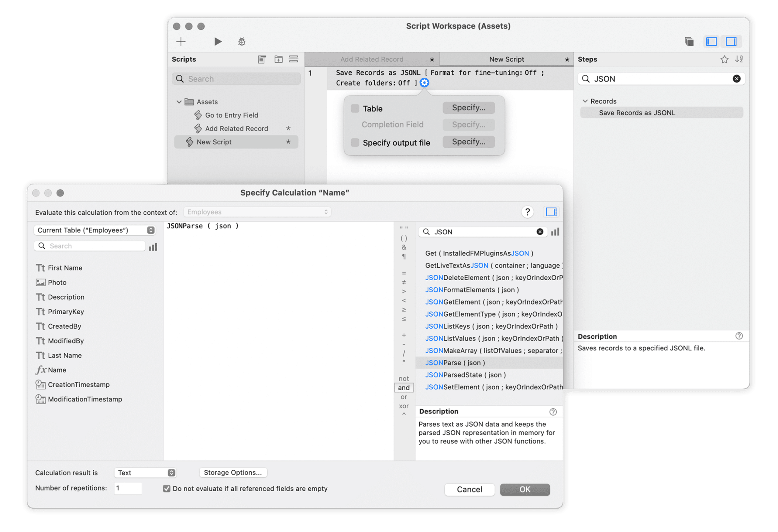Switch to the Add Related Record tab
Screen dimensions: 778x532
click(372, 59)
